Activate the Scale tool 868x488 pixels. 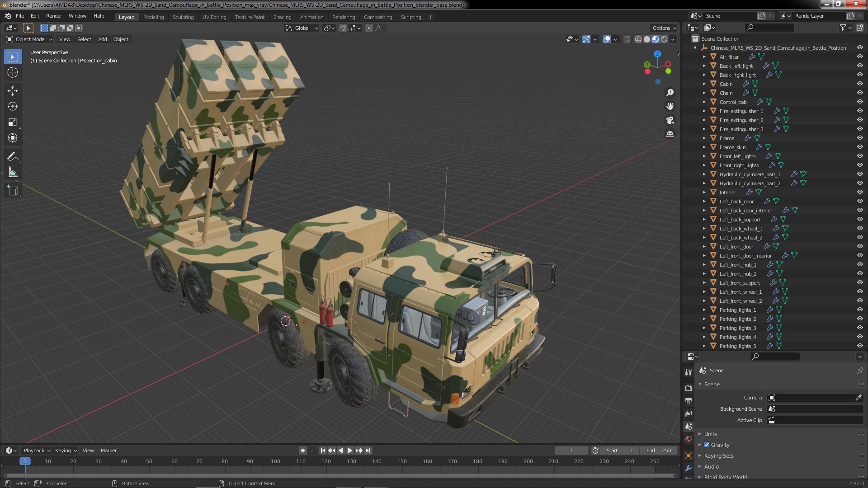tap(13, 122)
